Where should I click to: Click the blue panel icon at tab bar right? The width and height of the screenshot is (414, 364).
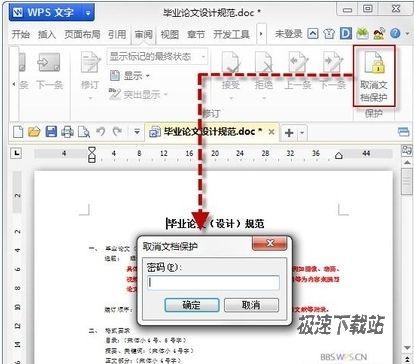coord(403,132)
